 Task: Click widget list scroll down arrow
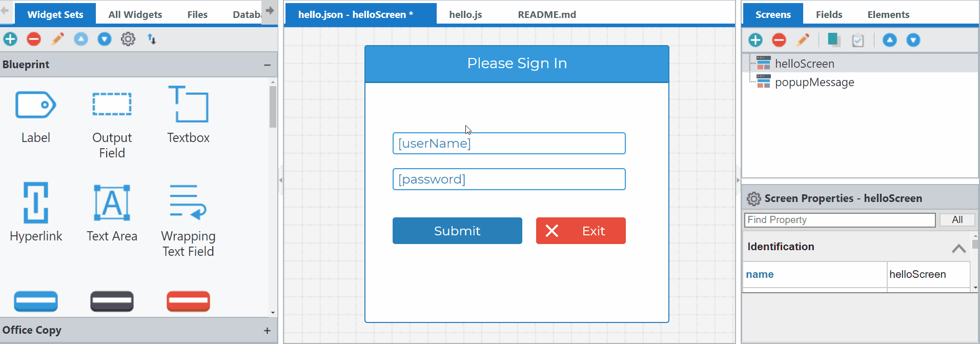click(x=273, y=312)
